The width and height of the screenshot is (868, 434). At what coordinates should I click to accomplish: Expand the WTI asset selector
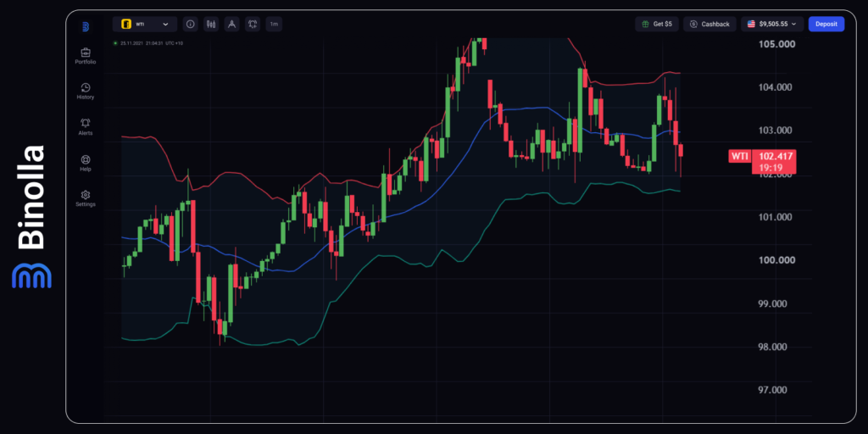[x=145, y=25]
